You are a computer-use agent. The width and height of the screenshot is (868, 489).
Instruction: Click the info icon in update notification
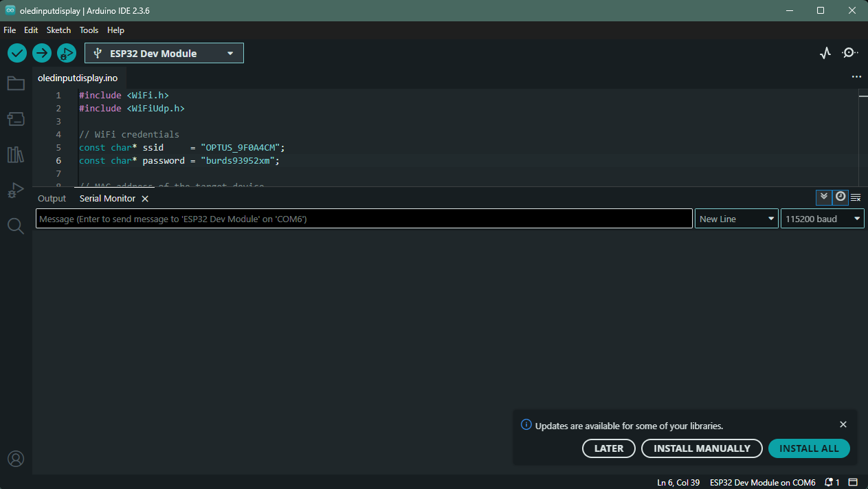coord(526,425)
